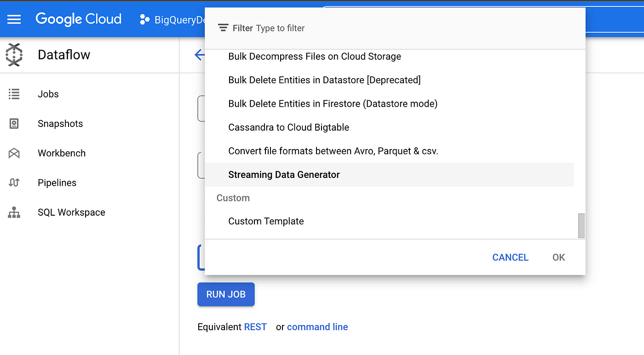Click the template list scrollbar thumb

click(581, 225)
